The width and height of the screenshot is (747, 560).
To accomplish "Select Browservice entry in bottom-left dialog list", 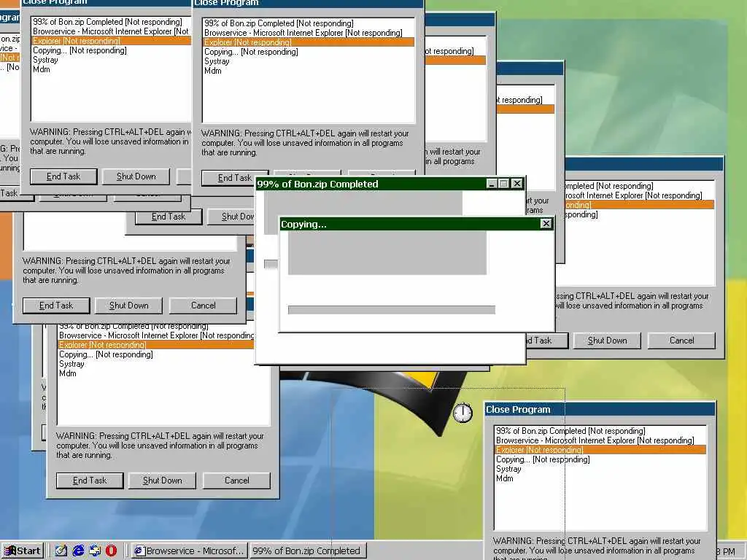I will click(x=156, y=335).
